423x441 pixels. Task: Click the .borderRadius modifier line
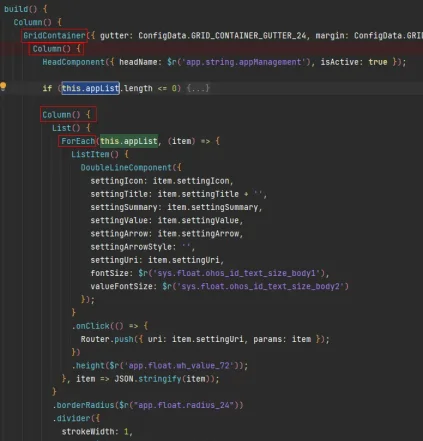coord(148,405)
